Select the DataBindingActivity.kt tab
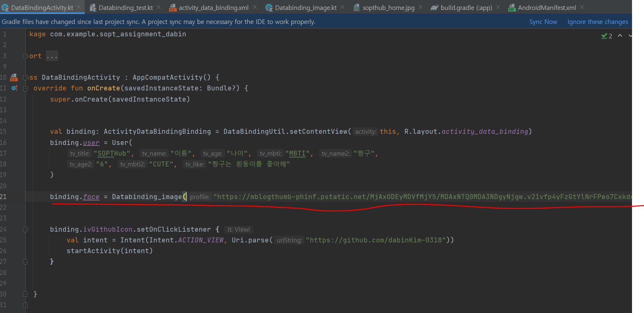Screen dimensions: 644x313 coord(43,7)
